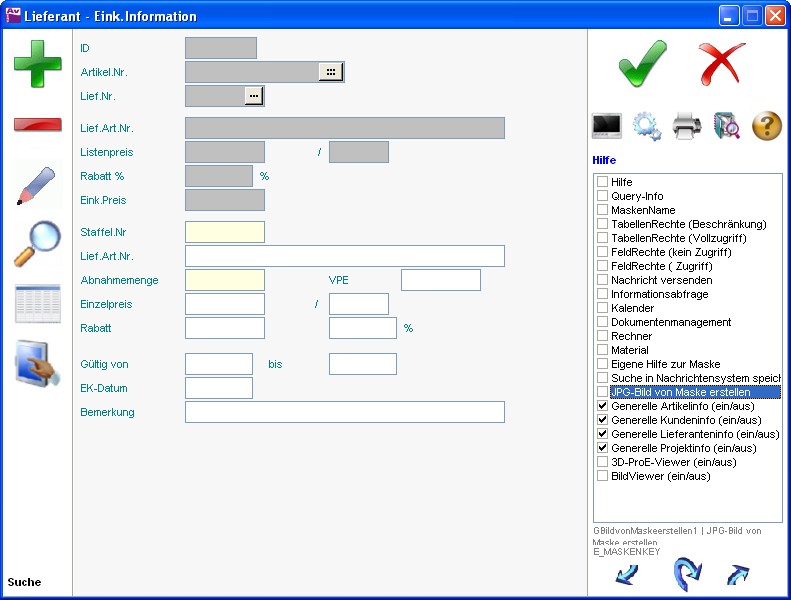Click the green plus add record icon

coord(37,63)
